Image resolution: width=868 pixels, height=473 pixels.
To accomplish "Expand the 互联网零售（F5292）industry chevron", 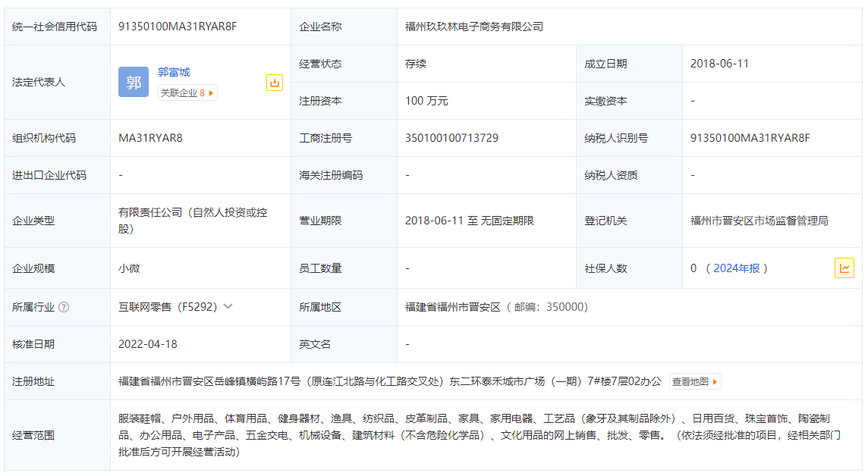I will [228, 306].
